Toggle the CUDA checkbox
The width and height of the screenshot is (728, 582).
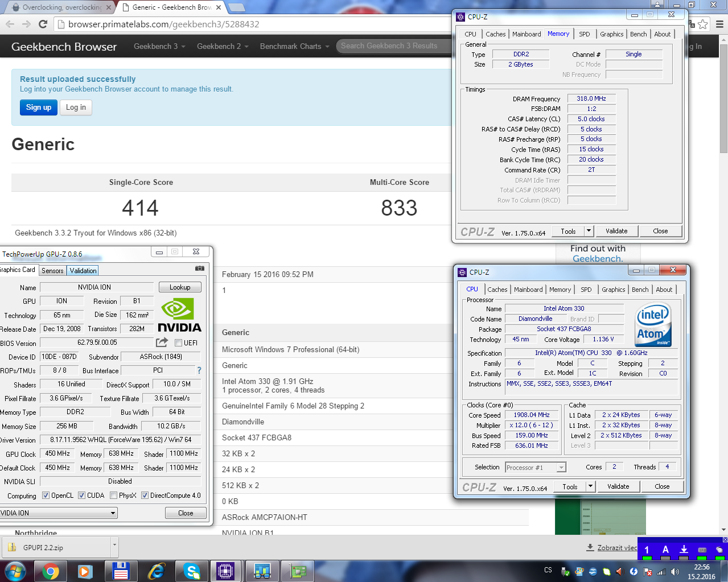(x=81, y=495)
